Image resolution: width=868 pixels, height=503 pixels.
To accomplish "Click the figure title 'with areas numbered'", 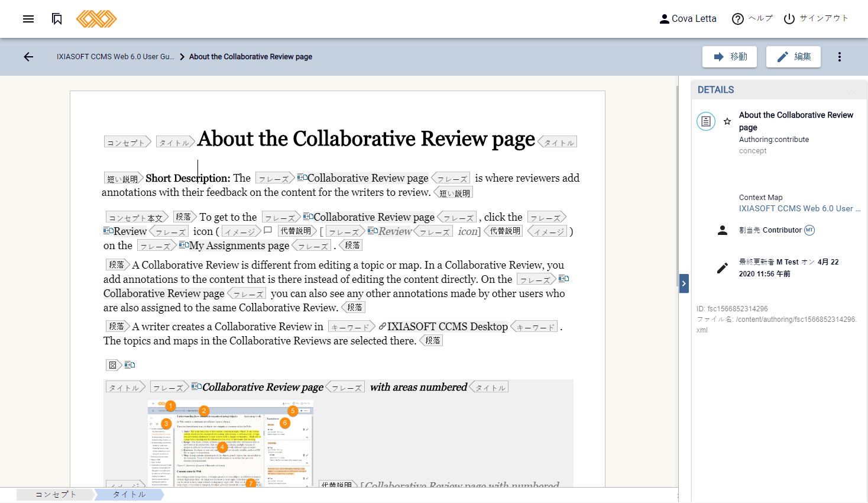I will (419, 387).
